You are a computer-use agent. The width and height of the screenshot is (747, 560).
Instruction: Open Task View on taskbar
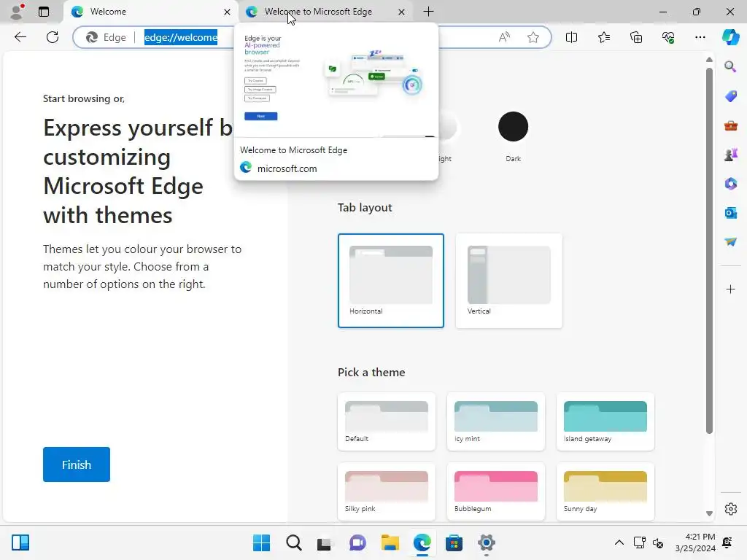click(325, 542)
